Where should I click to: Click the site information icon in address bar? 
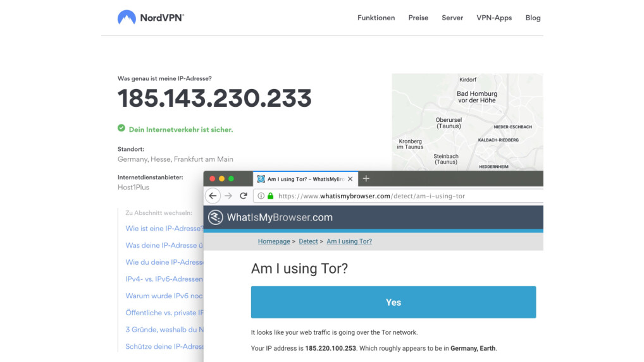click(x=261, y=196)
